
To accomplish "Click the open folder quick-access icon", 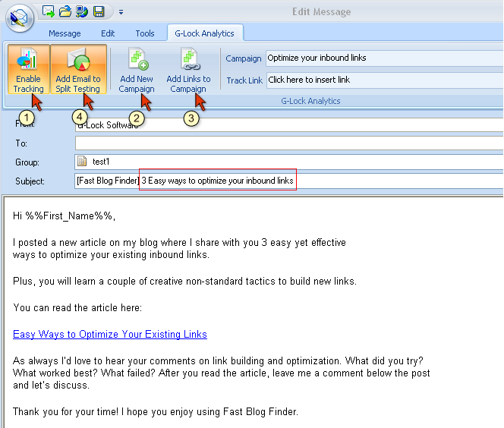I will point(65,11).
